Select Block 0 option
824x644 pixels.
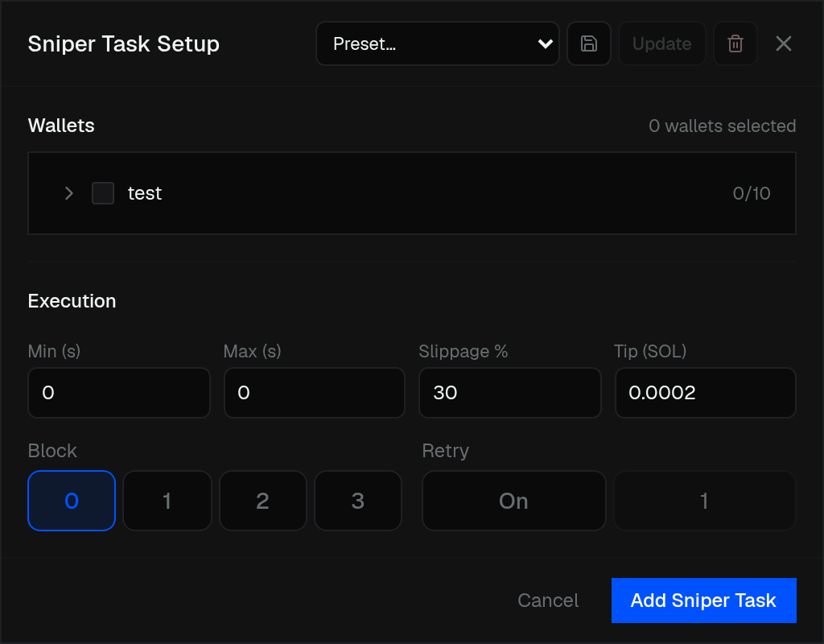(72, 501)
